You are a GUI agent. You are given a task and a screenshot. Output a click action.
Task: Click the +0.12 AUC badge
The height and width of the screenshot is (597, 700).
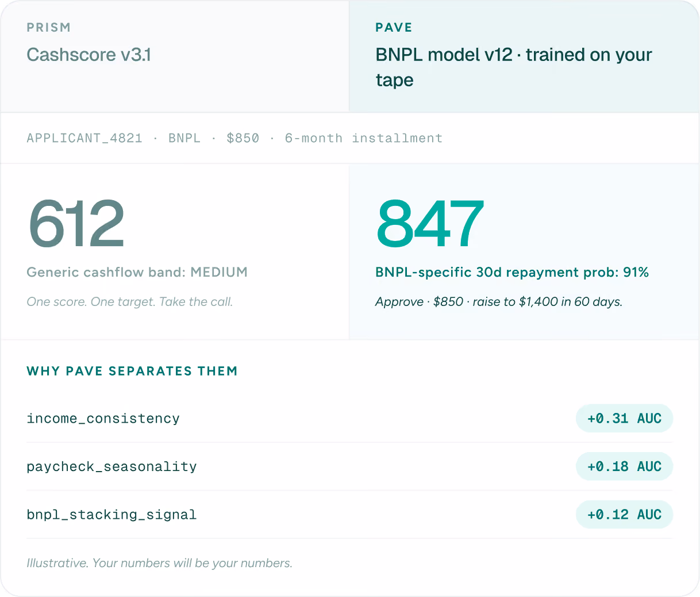624,514
